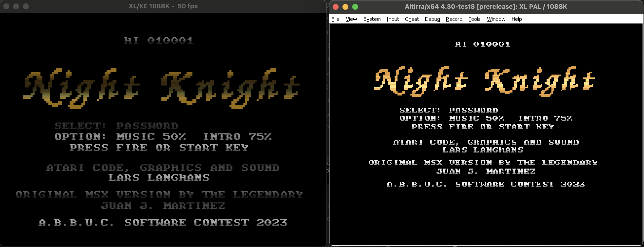Screen dimensions: 644x247
Task: Open the Help menu
Action: (x=517, y=19)
